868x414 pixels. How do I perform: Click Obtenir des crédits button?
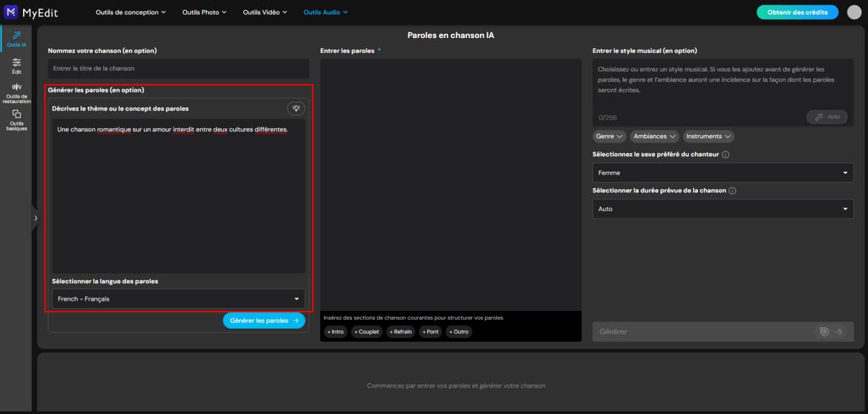click(x=797, y=12)
